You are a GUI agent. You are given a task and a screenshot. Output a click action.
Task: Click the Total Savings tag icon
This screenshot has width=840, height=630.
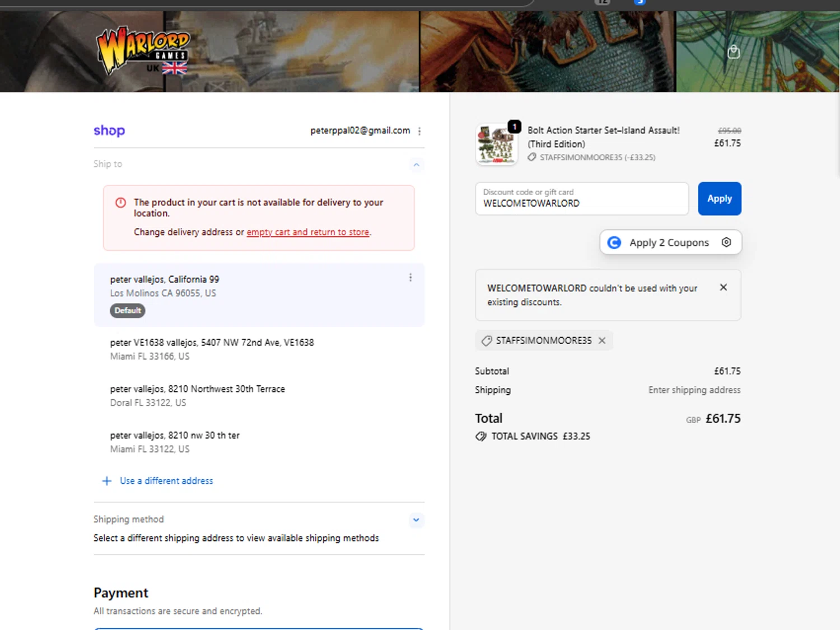[x=481, y=436]
